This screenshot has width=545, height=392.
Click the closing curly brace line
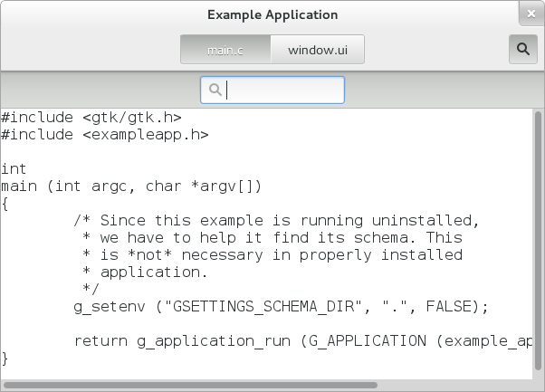[5, 358]
